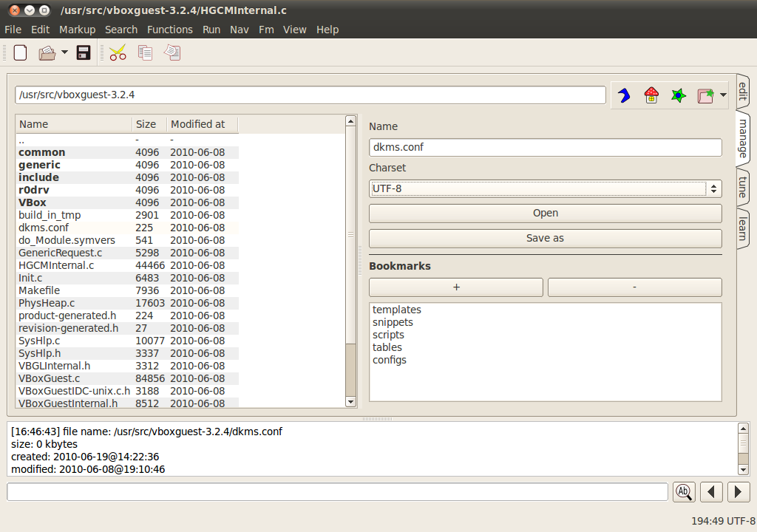
Task: Click the directory path input field
Action: click(x=310, y=95)
